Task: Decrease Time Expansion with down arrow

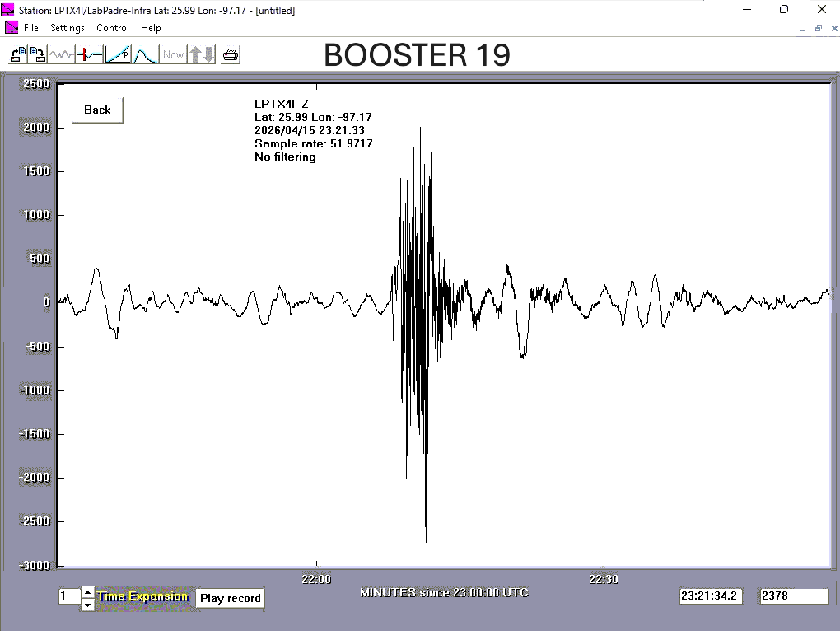Action: (x=87, y=605)
